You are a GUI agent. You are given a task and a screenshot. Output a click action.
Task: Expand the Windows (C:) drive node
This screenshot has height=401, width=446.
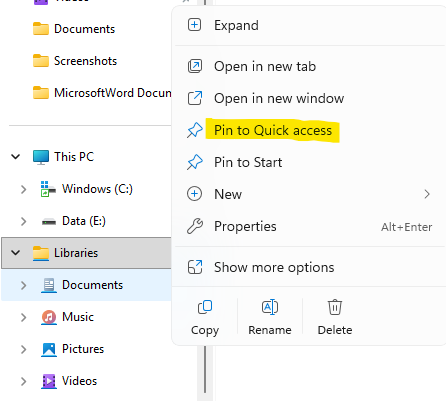(23, 189)
